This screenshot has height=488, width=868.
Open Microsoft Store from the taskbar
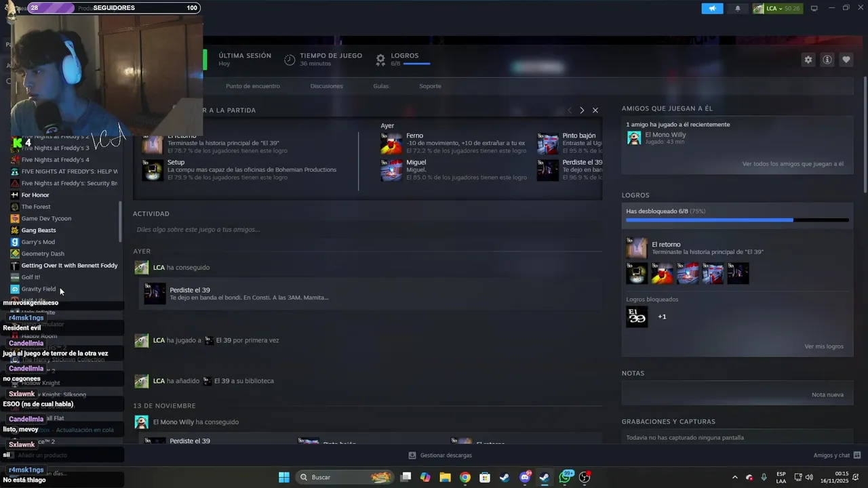tap(485, 477)
